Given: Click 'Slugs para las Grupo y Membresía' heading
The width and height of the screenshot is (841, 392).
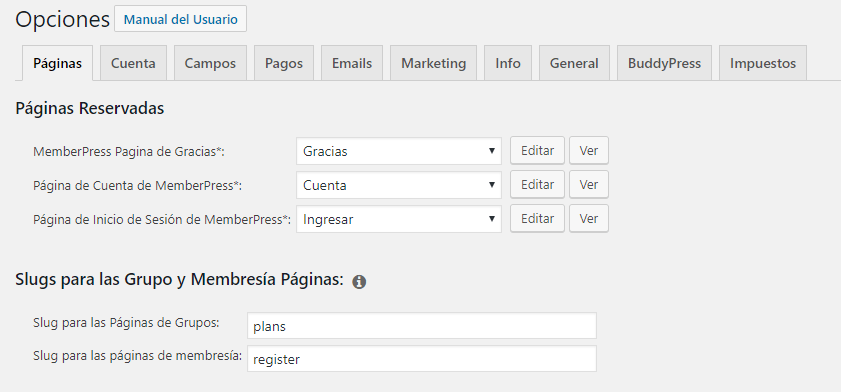Looking at the screenshot, I should (179, 279).
